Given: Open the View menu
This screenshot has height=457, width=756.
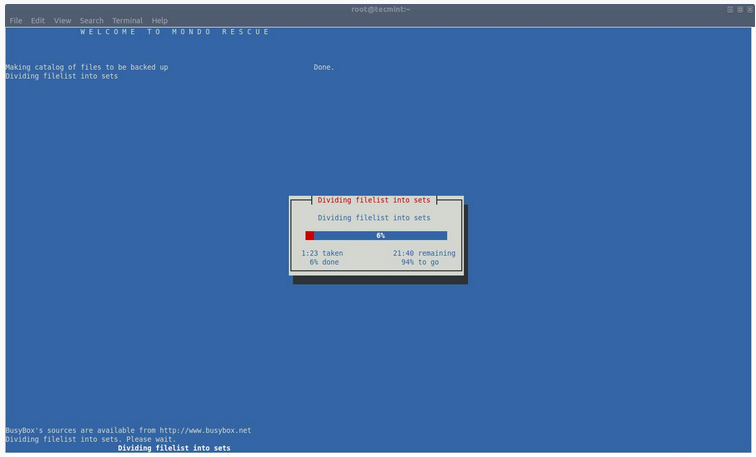Looking at the screenshot, I should [x=62, y=20].
